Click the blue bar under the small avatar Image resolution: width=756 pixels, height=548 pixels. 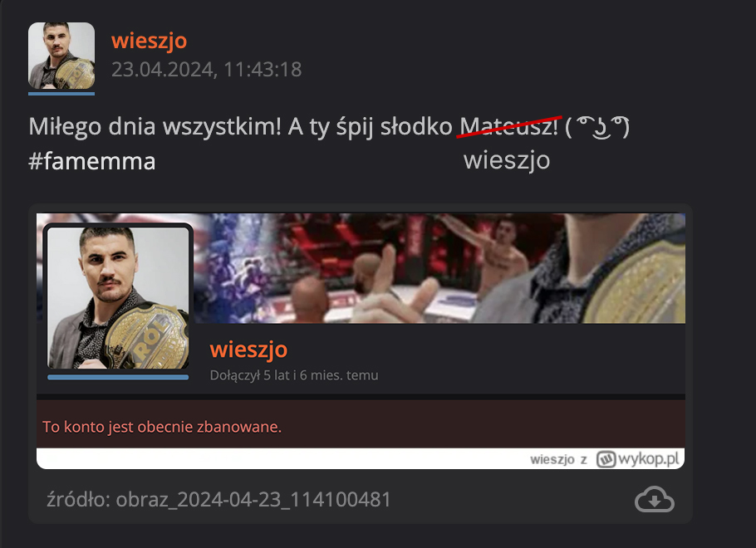[61, 94]
